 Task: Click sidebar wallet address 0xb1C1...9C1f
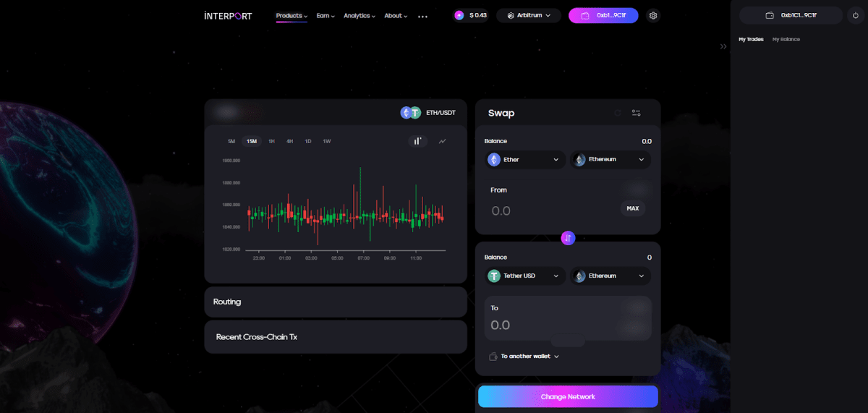(x=791, y=15)
